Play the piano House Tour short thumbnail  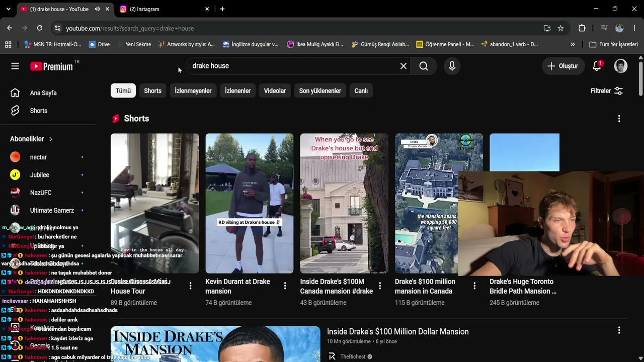154,203
